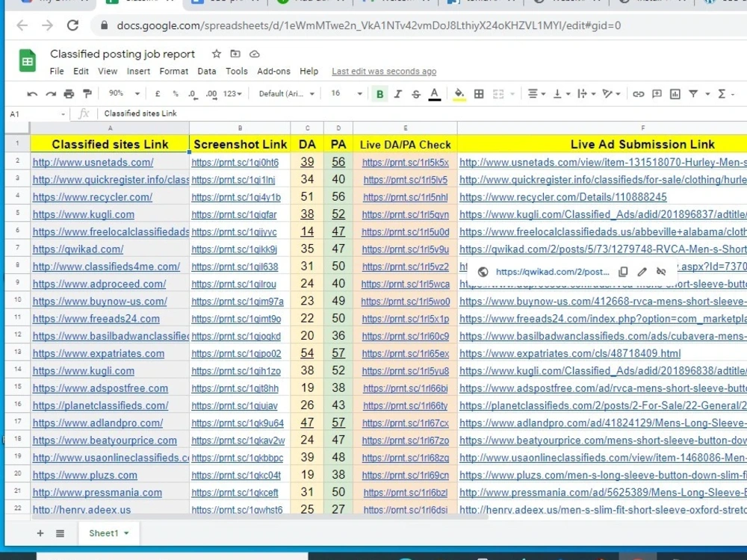Viewport: 747px width, 560px height.
Task: Click the Insert comment icon
Action: 657,94
